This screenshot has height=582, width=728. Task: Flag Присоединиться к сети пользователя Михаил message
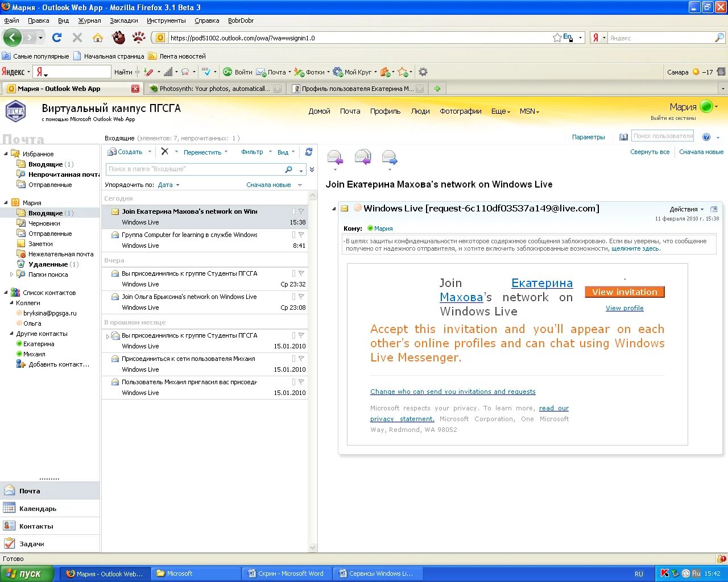click(x=301, y=359)
